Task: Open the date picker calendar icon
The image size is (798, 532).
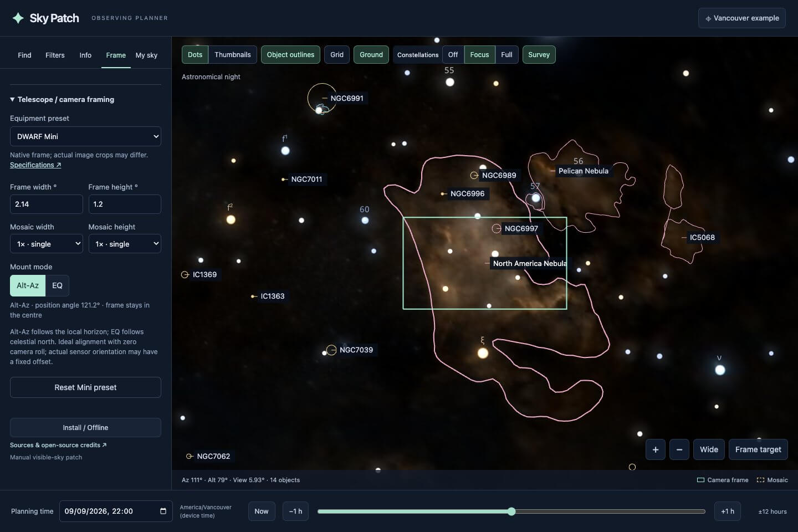Action: click(163, 511)
